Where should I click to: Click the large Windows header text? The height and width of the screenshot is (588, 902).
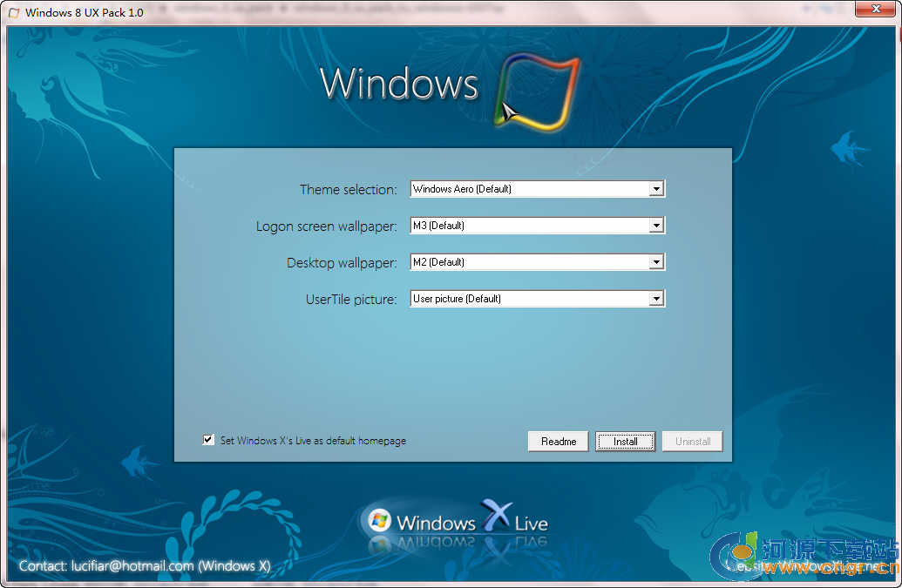coord(399,84)
